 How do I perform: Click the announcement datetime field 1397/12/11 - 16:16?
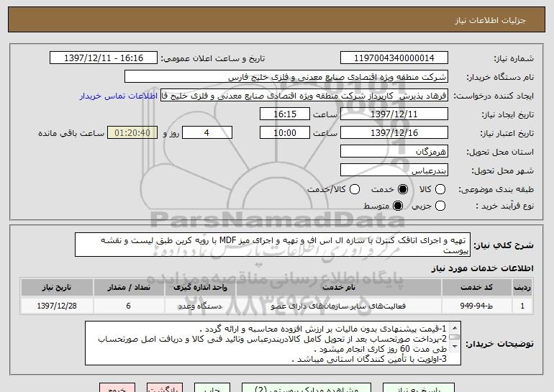[104, 58]
